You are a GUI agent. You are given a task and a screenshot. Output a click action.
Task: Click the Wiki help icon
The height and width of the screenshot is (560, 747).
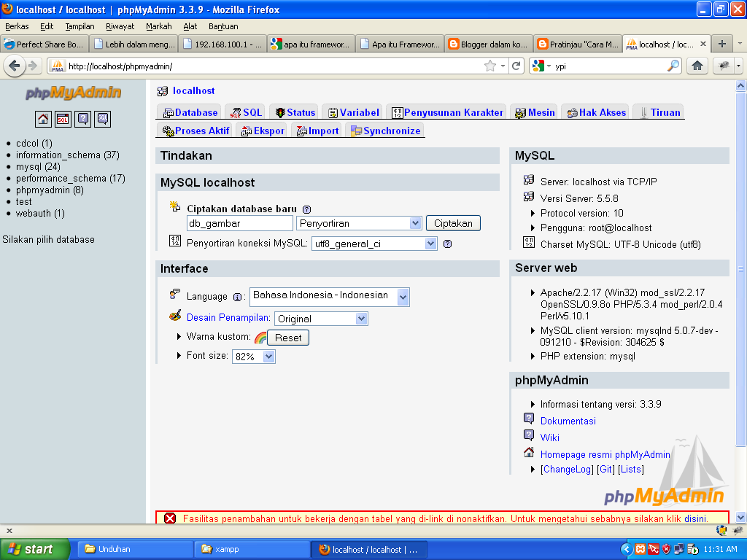(529, 435)
